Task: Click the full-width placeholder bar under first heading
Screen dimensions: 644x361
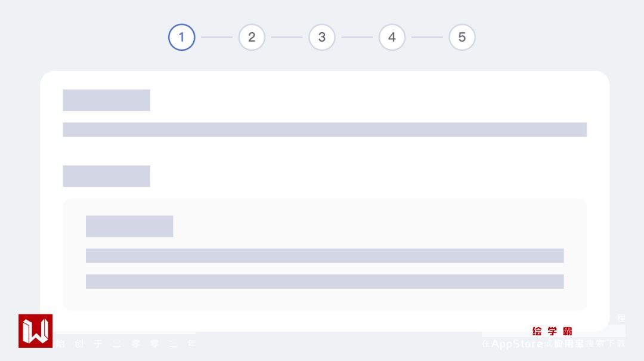Action: click(324, 129)
